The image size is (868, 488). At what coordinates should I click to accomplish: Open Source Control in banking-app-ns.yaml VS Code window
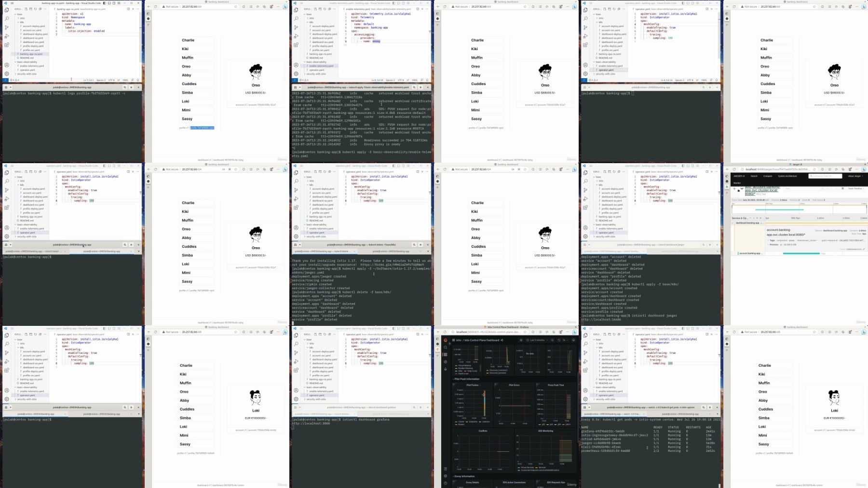click(x=7, y=27)
